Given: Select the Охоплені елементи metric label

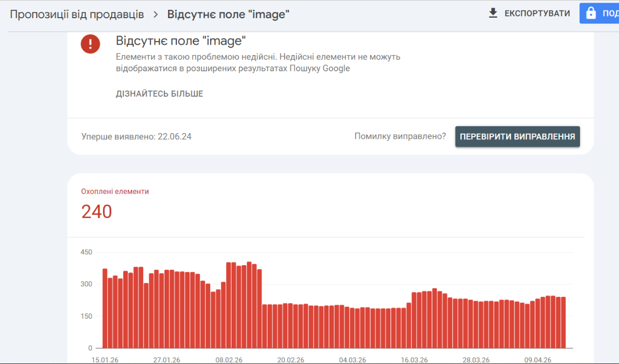Looking at the screenshot, I should tap(115, 191).
